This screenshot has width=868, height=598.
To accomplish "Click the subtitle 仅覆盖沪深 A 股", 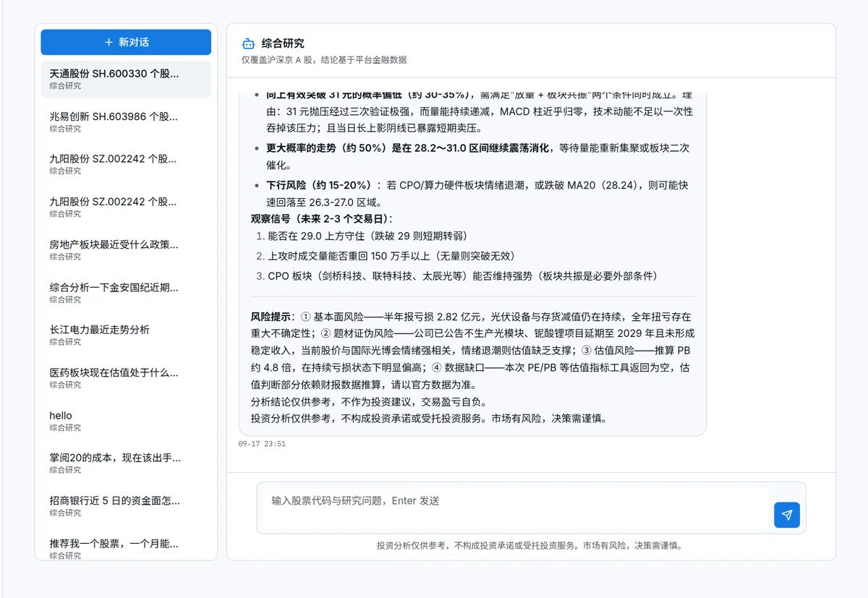I will (x=324, y=60).
